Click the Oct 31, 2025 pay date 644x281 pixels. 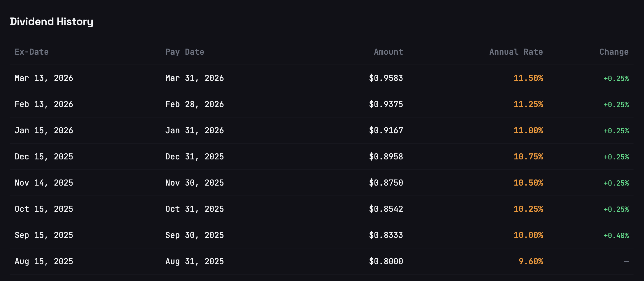coord(195,209)
